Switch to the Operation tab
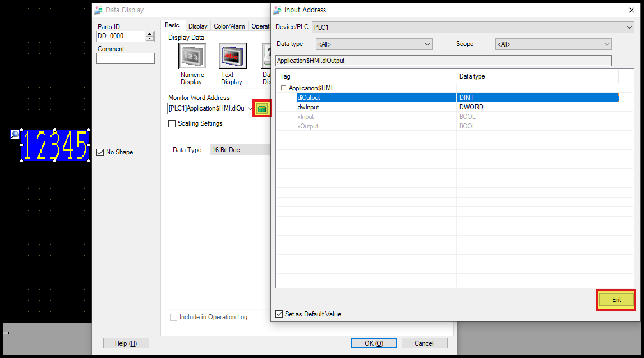 coord(260,26)
